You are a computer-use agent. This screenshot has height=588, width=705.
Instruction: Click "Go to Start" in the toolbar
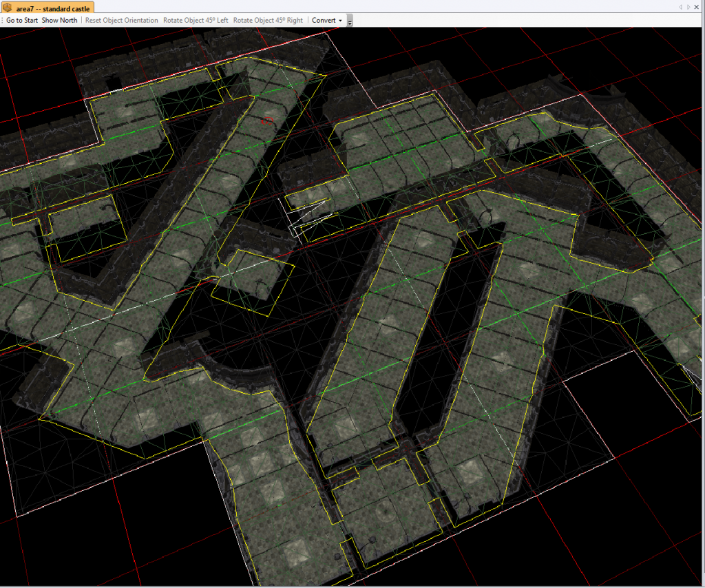pos(21,20)
